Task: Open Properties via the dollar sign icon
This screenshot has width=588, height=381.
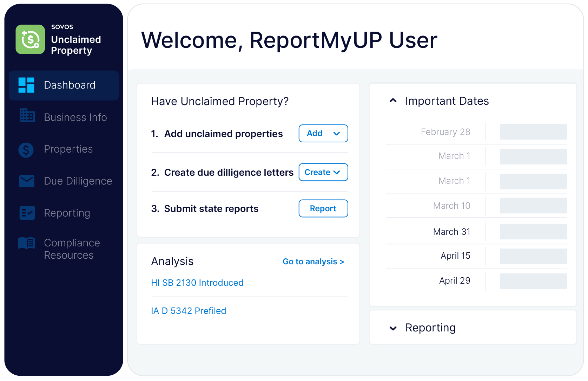Action: (26, 149)
